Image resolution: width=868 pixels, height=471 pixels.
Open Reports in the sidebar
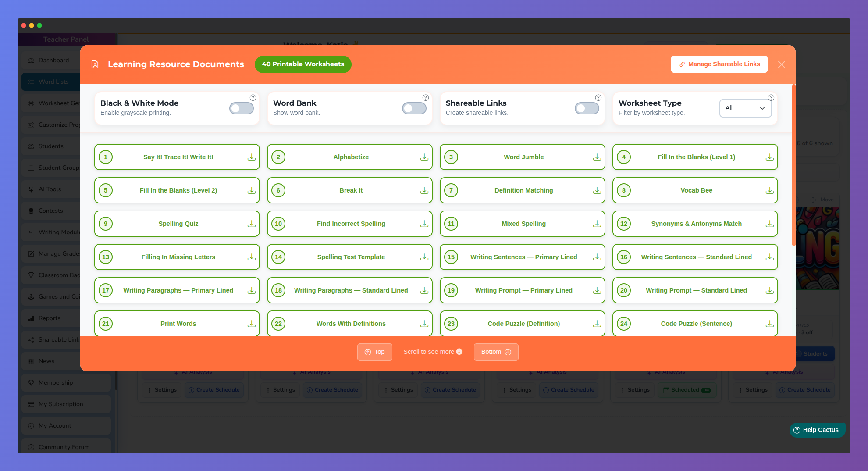pos(52,318)
